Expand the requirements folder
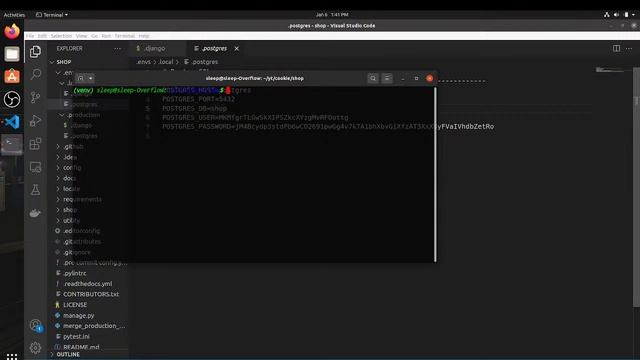The image size is (640, 360). (x=89, y=200)
